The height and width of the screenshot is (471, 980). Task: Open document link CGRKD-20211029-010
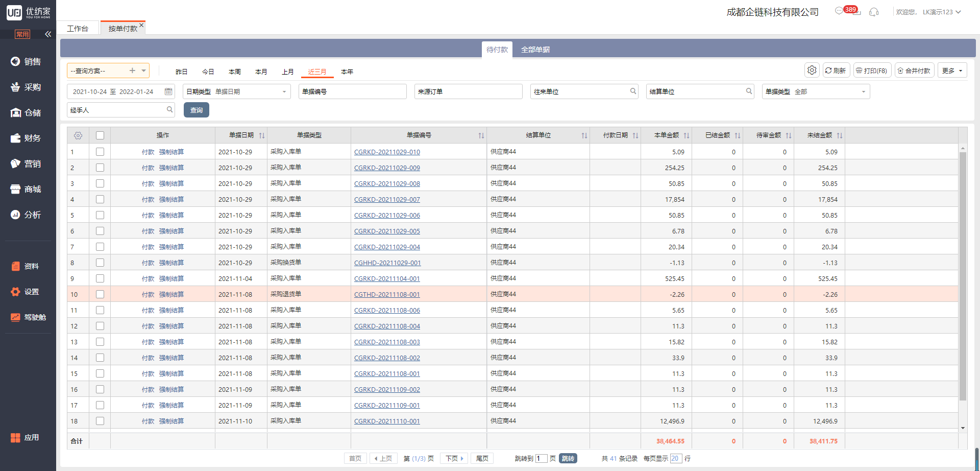(x=387, y=152)
